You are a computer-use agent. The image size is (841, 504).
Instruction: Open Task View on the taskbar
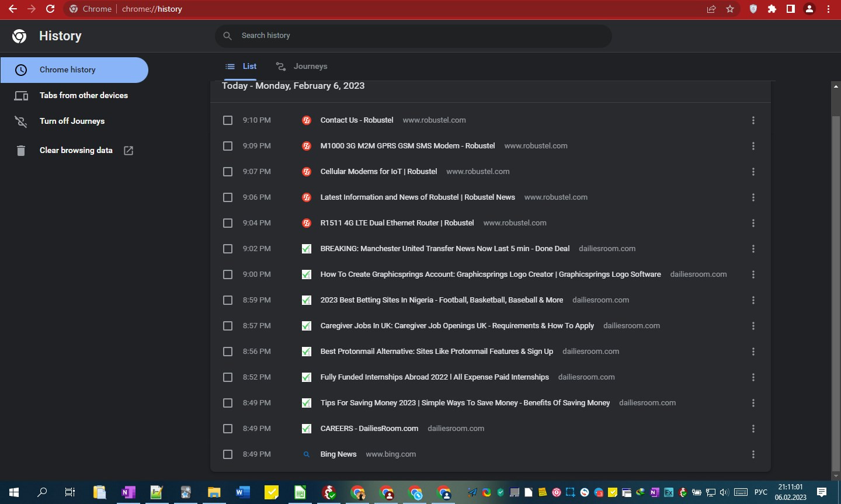coord(69,492)
